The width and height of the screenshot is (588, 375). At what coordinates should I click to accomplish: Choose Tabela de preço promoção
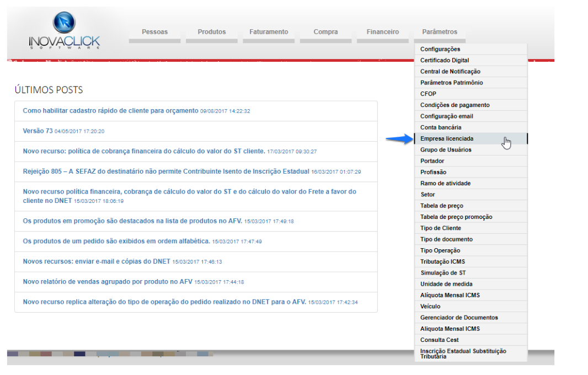pyautogui.click(x=456, y=217)
